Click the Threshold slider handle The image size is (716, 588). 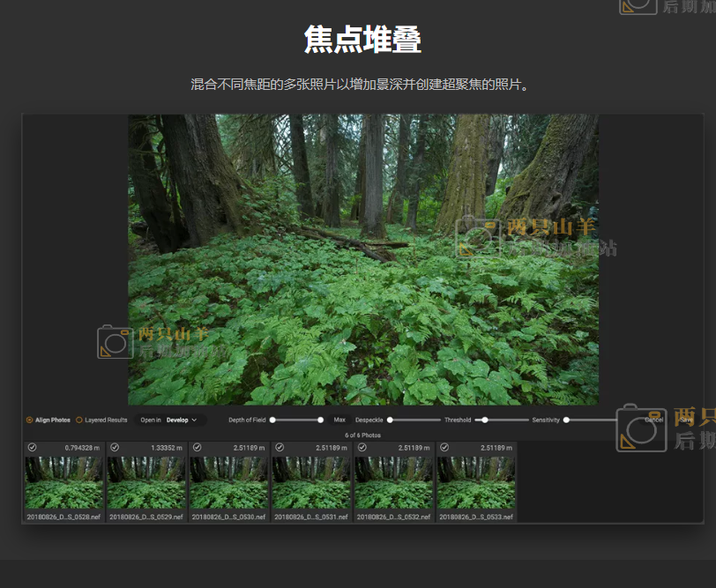[x=485, y=420]
